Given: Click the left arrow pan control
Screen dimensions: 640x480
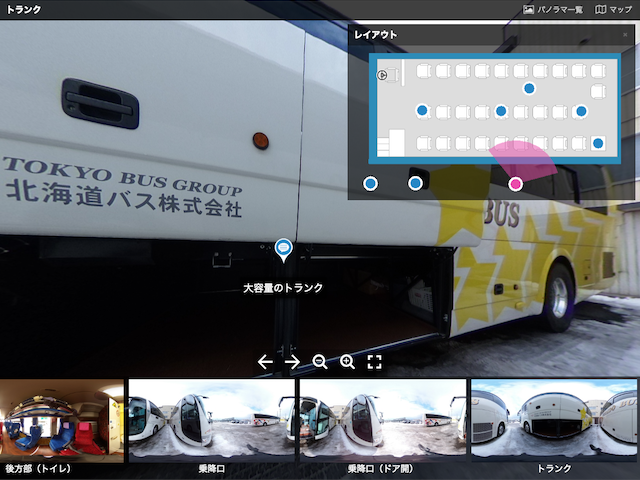Looking at the screenshot, I should pyautogui.click(x=265, y=362).
